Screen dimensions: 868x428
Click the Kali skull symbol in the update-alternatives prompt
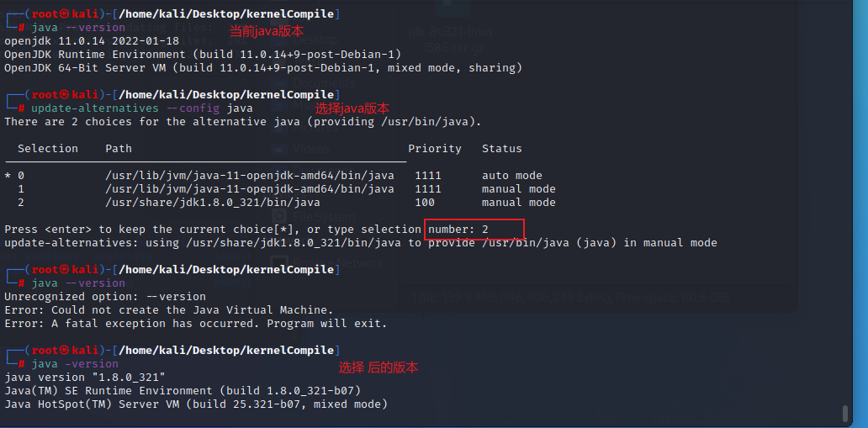click(64, 95)
